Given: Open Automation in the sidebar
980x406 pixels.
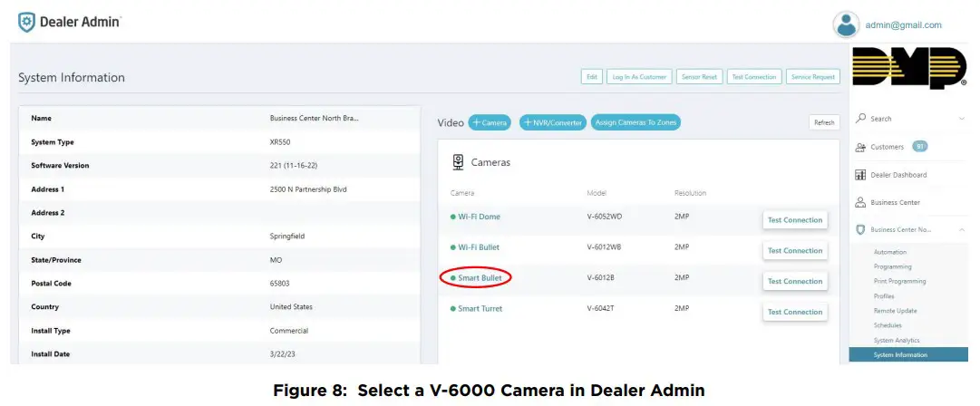Looking at the screenshot, I should coord(890,252).
